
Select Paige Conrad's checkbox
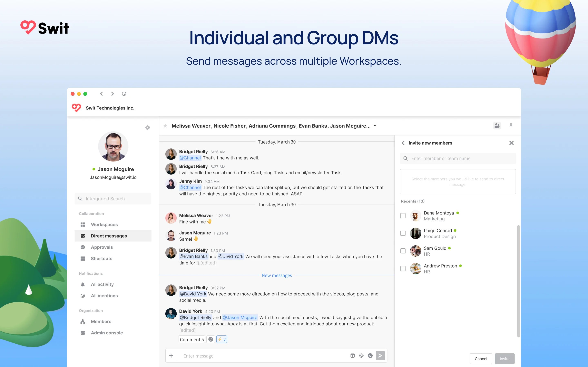click(x=403, y=233)
